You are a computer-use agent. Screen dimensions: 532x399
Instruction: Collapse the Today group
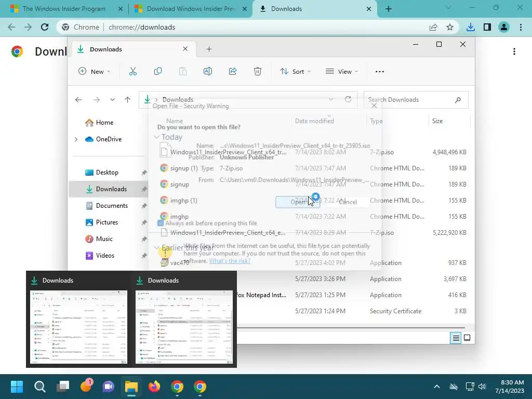(156, 137)
